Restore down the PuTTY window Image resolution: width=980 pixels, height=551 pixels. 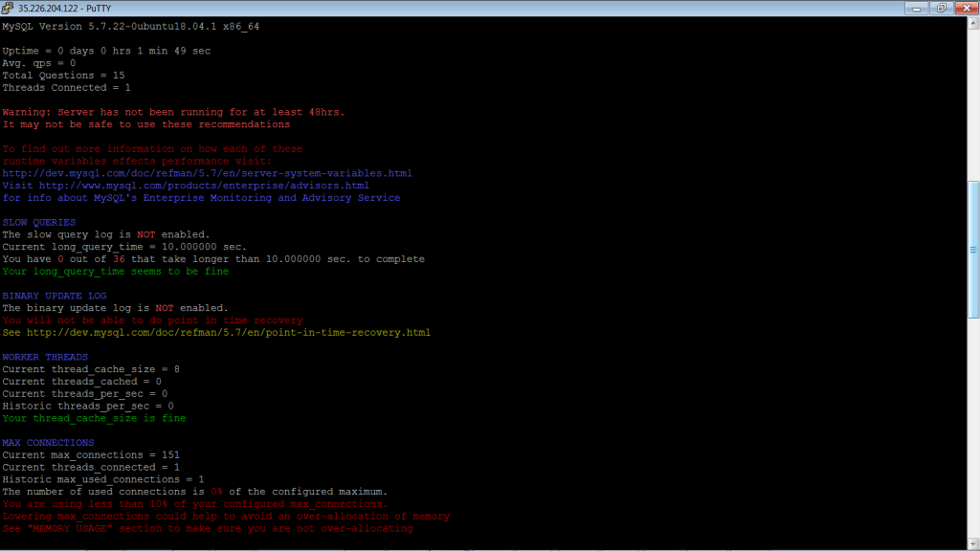(941, 8)
